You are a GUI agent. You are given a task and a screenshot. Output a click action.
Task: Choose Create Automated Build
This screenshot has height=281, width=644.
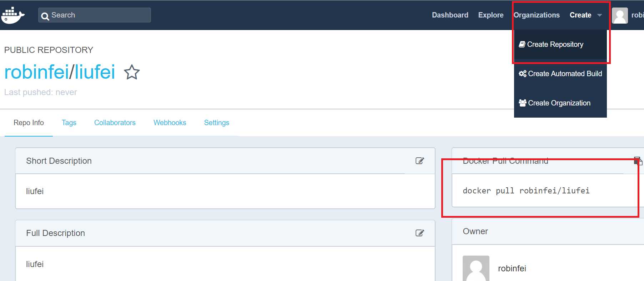tap(560, 74)
